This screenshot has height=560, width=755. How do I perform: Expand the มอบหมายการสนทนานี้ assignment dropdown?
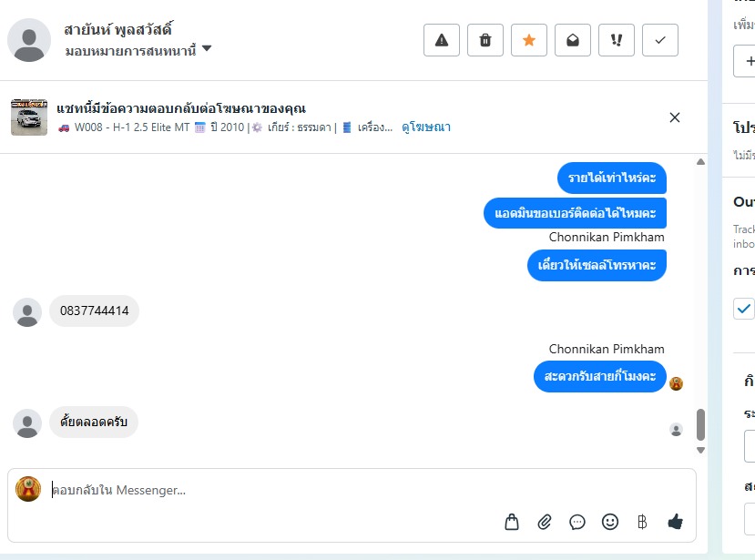[207, 49]
